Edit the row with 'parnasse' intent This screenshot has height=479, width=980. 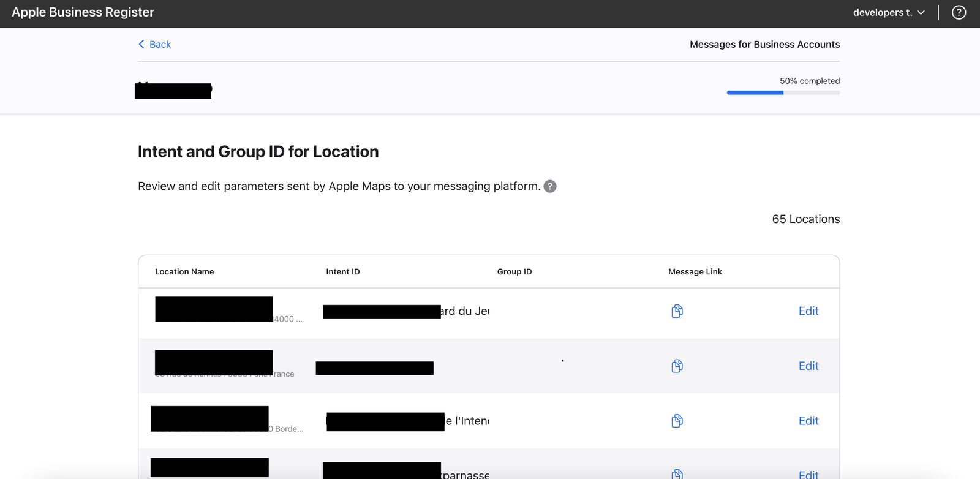click(x=808, y=474)
